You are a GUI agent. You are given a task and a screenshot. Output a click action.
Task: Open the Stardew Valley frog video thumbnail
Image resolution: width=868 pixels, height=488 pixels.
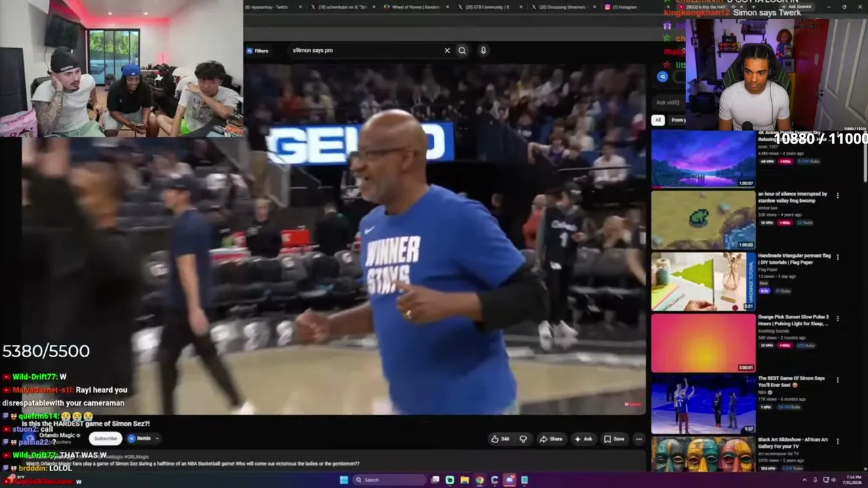pos(703,220)
